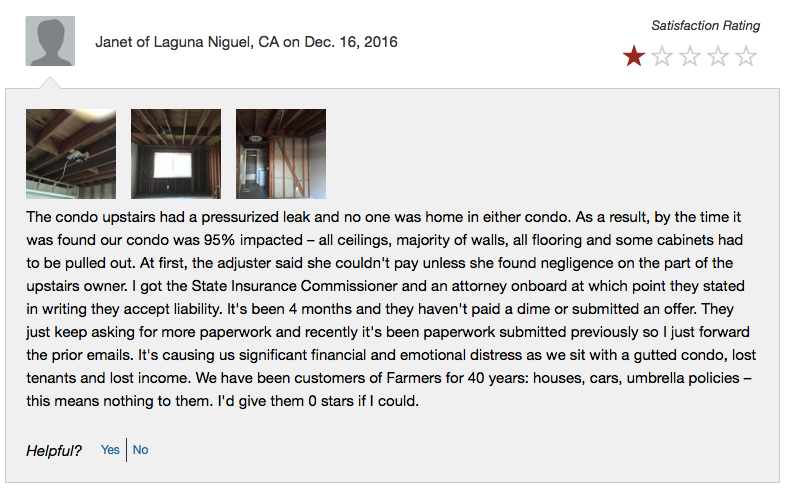This screenshot has width=785, height=495.
Task: Click the fifth empty rating star
Action: tap(745, 57)
